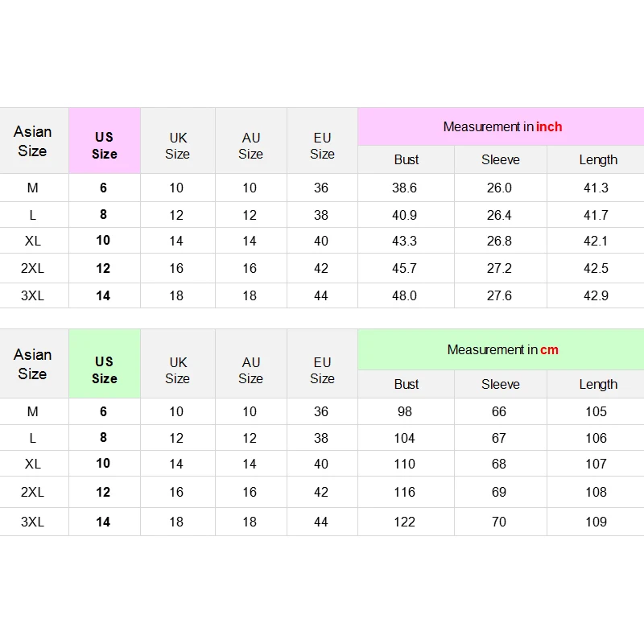644x644 pixels.
Task: Select the 105 length cell in the cm table
Action: pyautogui.click(x=596, y=411)
